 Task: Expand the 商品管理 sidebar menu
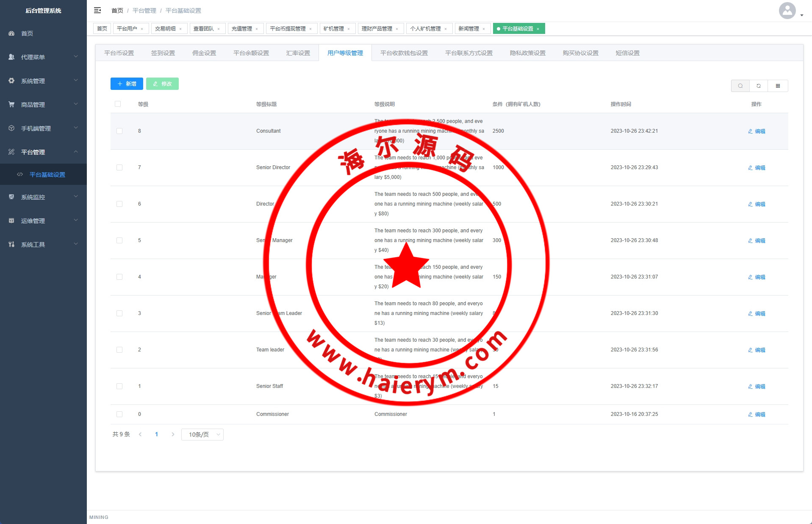(43, 104)
